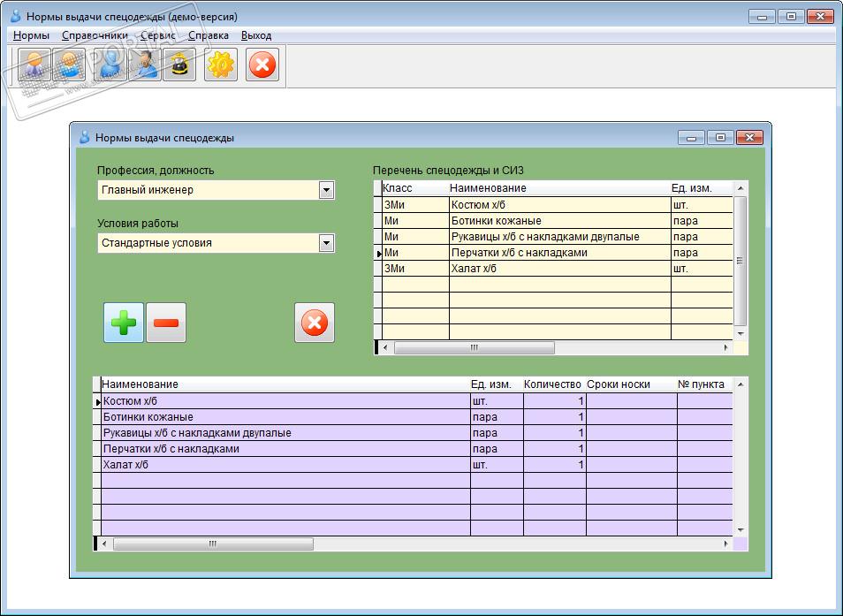The width and height of the screenshot is (843, 616).
Task: Click the red X close button beside minus
Action: tap(315, 323)
